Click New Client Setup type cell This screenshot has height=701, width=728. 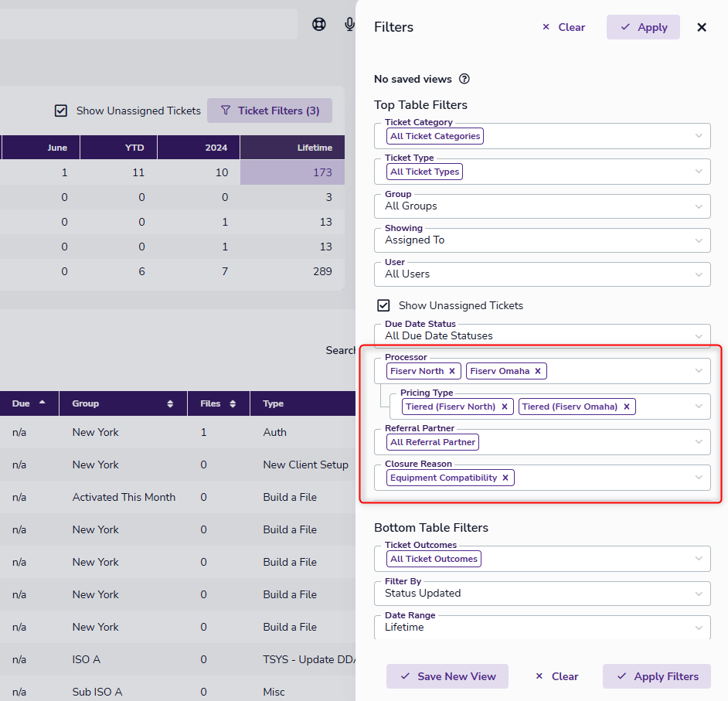point(305,464)
